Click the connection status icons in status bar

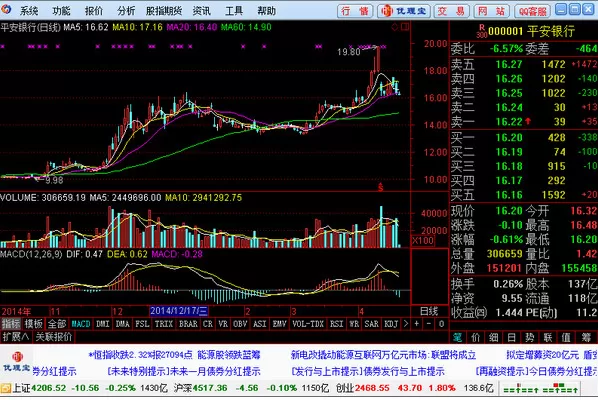[541, 389]
